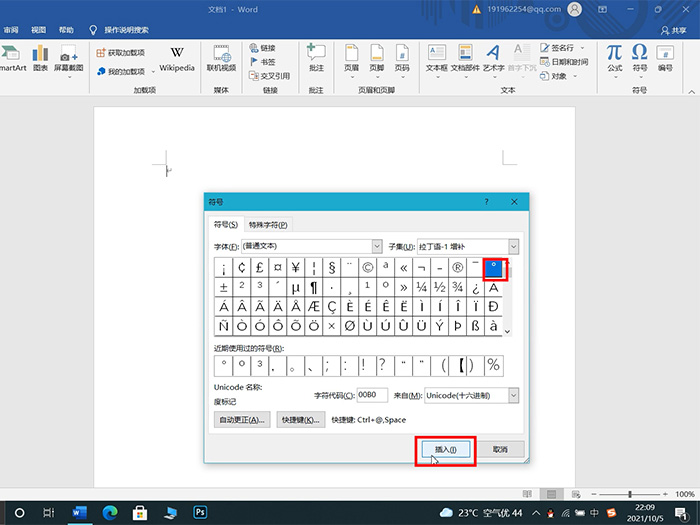Open the 公式 equation tool
This screenshot has height=525, width=700.
click(x=615, y=60)
